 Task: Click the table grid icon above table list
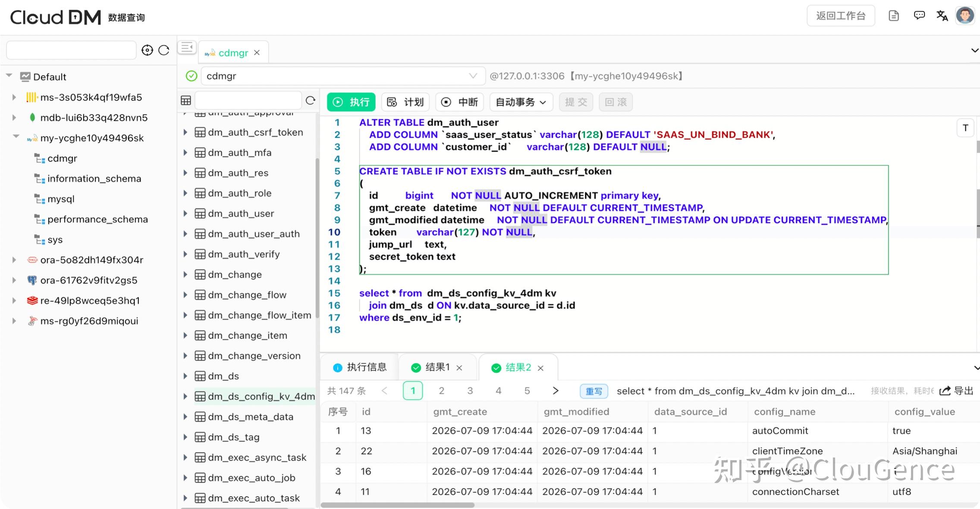tap(186, 101)
